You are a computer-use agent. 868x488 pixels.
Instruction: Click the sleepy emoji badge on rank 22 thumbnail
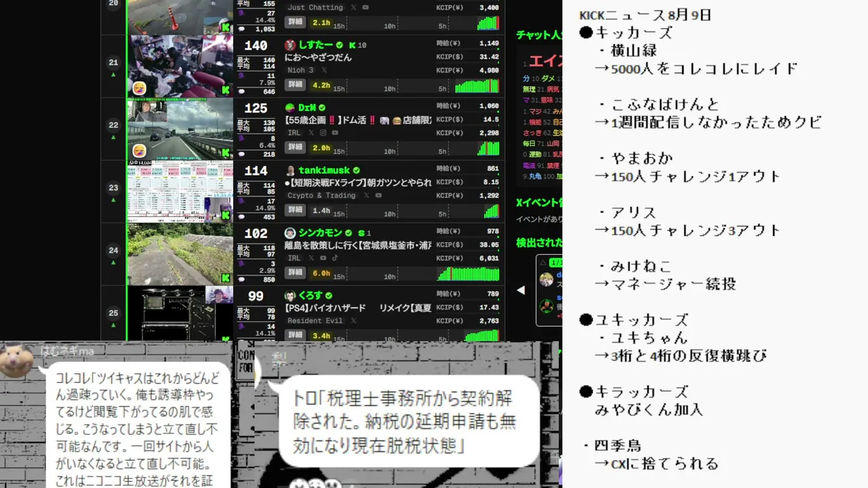138,150
